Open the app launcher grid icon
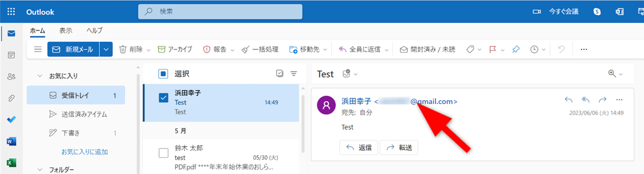The height and width of the screenshot is (174, 644). coord(11,12)
